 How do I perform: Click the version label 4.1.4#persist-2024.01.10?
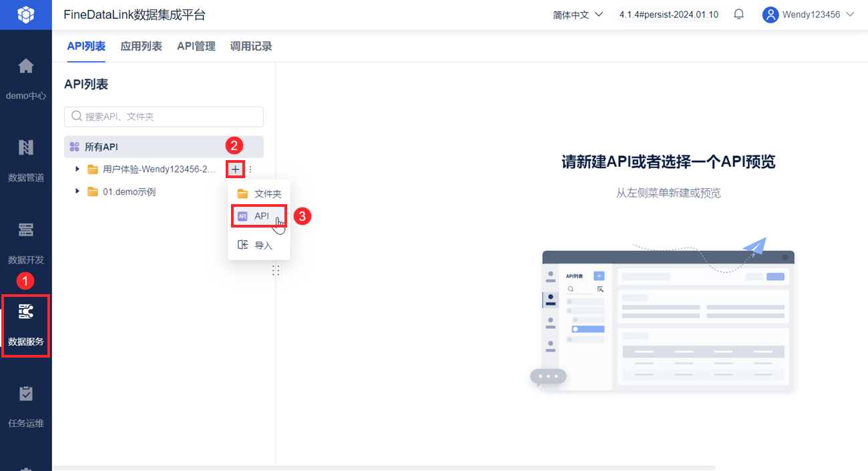pos(669,15)
